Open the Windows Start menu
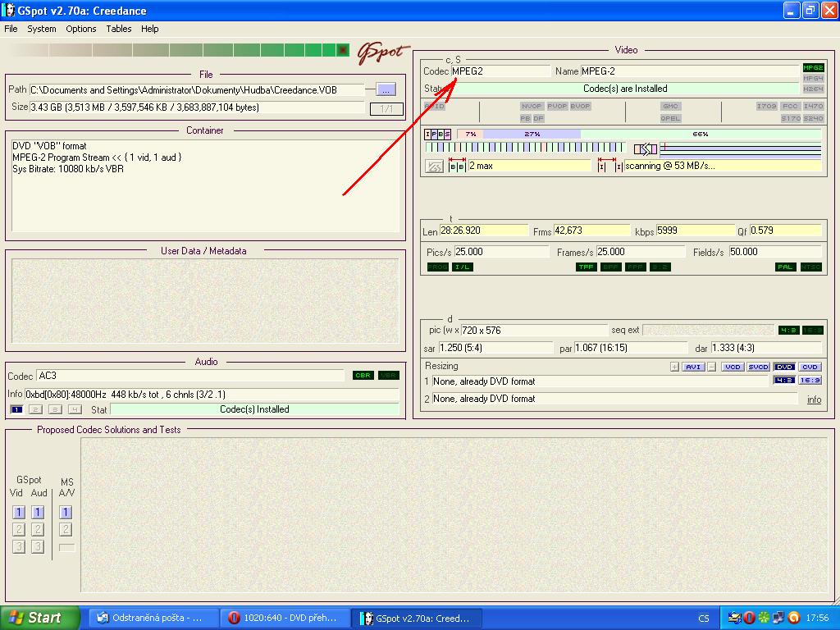 pyautogui.click(x=40, y=618)
